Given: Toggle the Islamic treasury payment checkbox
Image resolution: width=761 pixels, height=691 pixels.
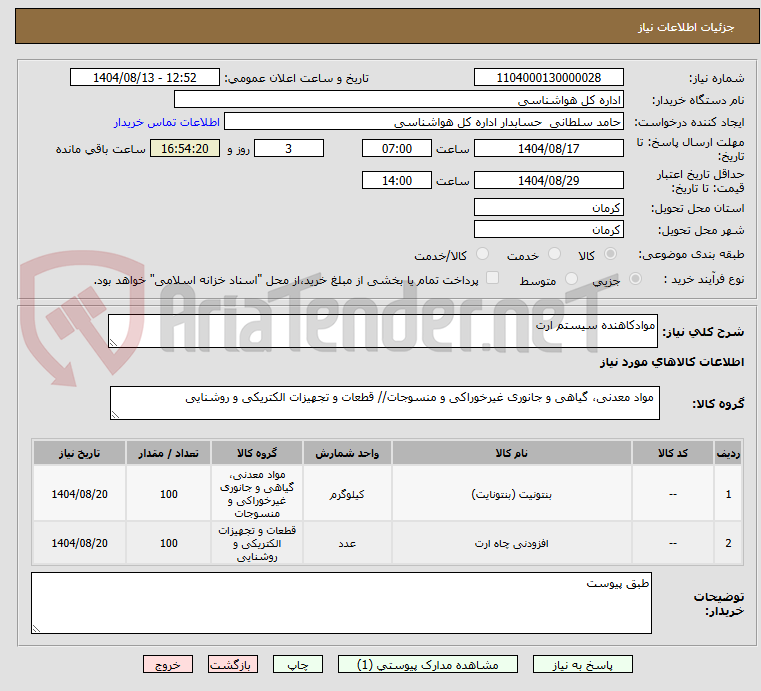Looking at the screenshot, I should click(x=493, y=278).
